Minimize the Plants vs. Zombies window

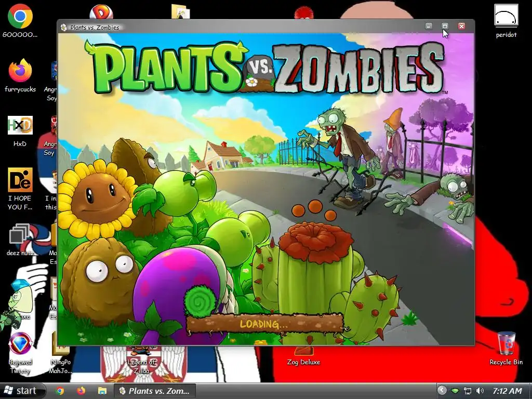(x=429, y=26)
